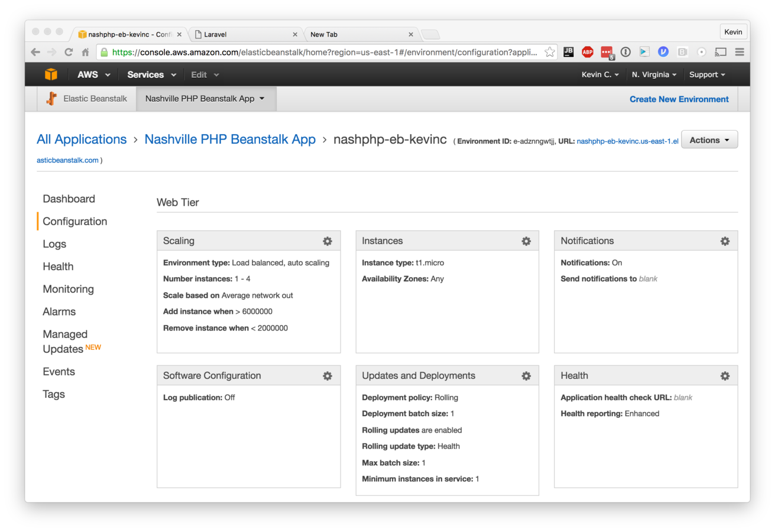Open Notifications settings gear
Viewport: 775px width, 532px height.
point(725,241)
